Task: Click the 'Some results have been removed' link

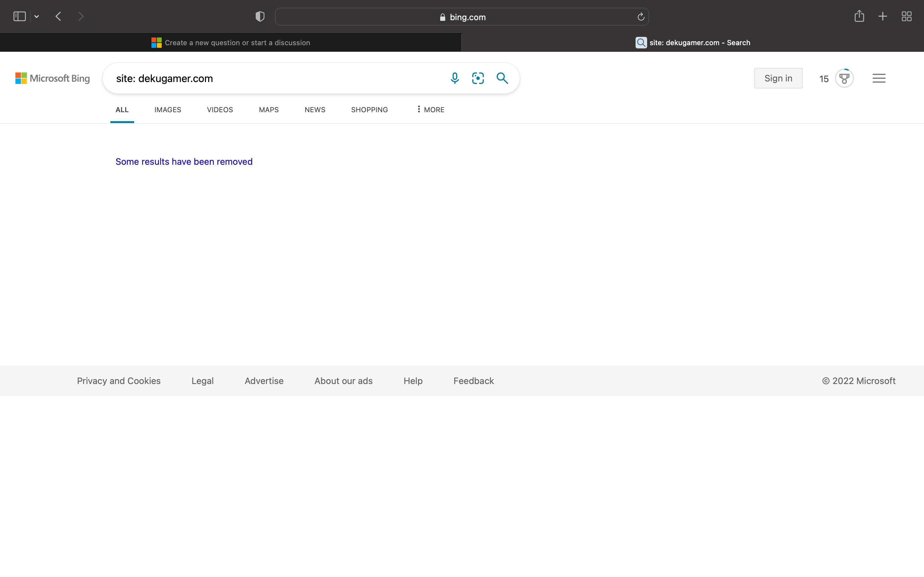Action: 184,162
